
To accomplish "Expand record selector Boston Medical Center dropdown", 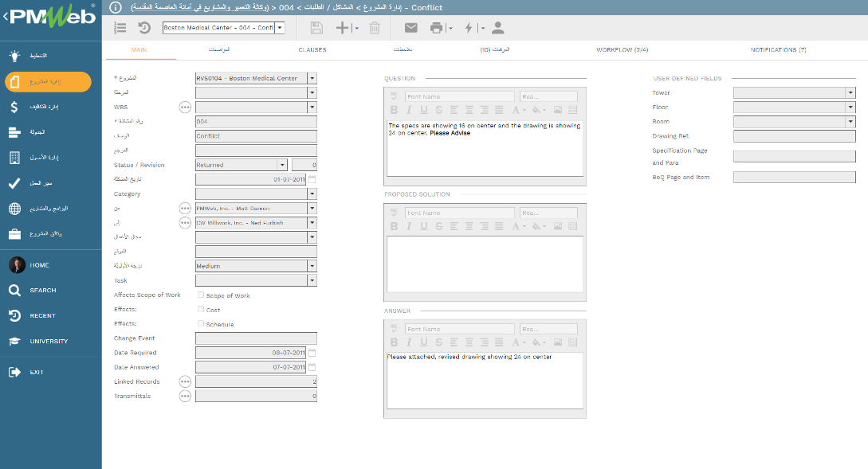I will (x=280, y=28).
